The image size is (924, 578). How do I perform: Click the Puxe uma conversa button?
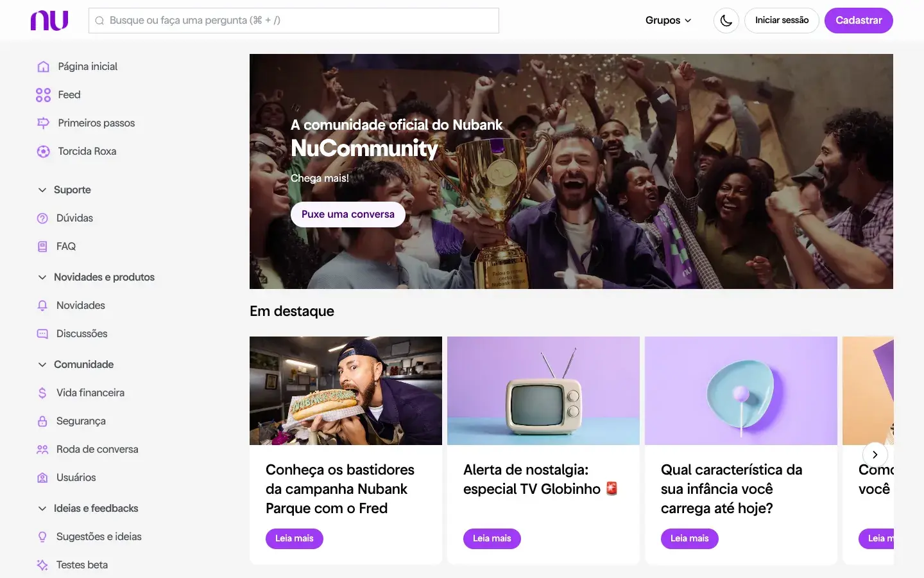(x=348, y=215)
